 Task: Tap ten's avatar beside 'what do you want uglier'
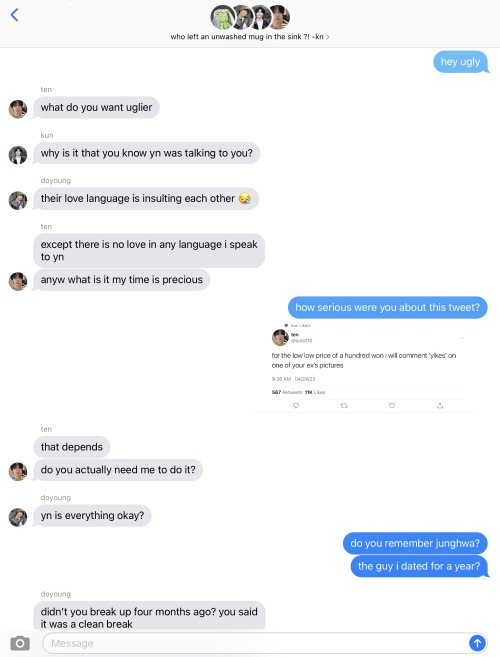pos(18,109)
